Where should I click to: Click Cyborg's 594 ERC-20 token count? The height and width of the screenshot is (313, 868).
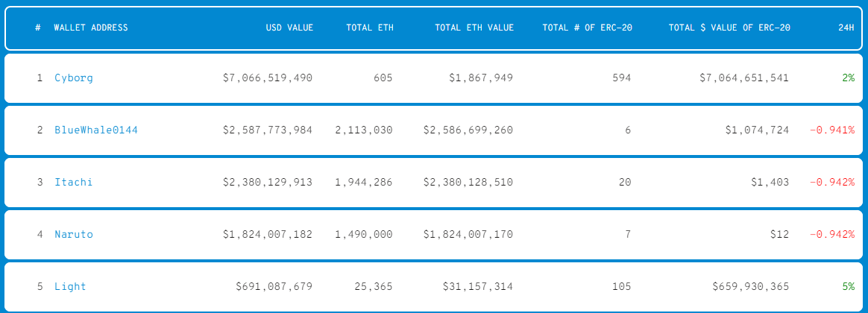pos(621,78)
